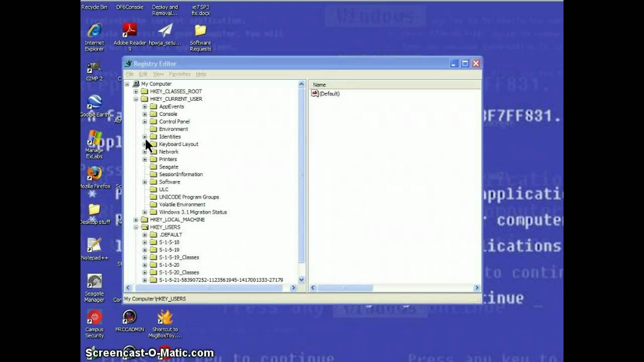Click values pane scroll right arrow
The image size is (644, 362).
coord(476,288)
